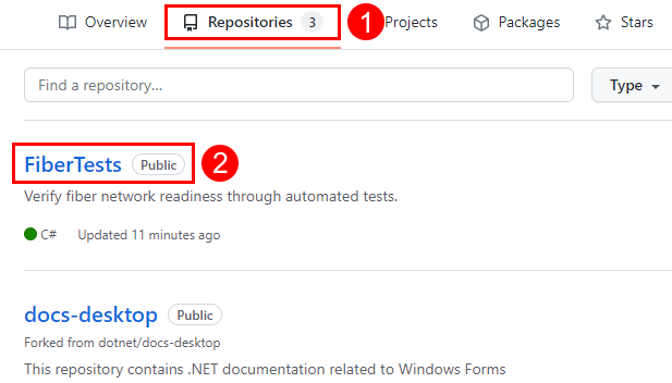Image resolution: width=672 pixels, height=383 pixels.
Task: Open the docs-desktop repository link
Action: (91, 315)
